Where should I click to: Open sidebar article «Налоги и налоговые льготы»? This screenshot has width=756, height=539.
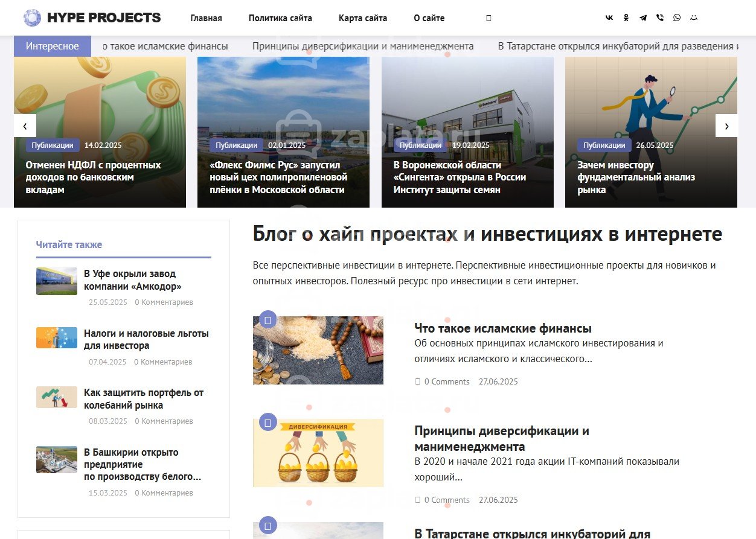point(146,340)
